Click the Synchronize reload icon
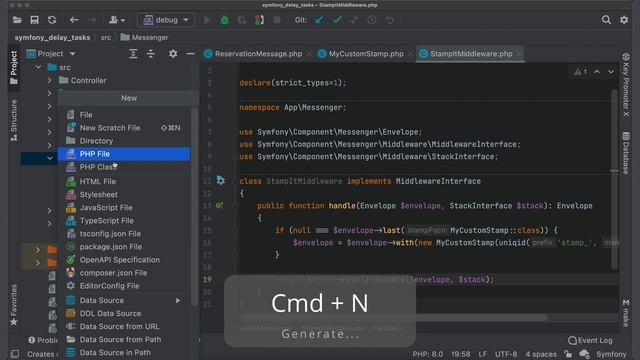640x360 pixels. (52, 20)
